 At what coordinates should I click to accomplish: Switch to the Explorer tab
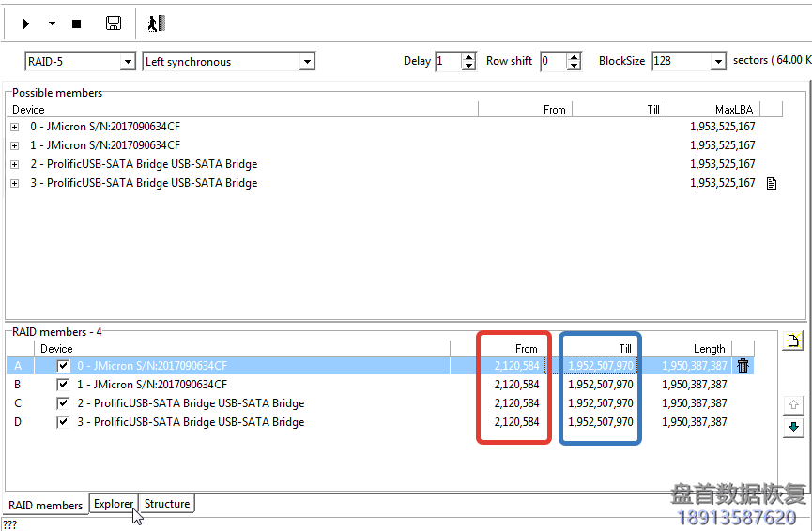coord(114,504)
